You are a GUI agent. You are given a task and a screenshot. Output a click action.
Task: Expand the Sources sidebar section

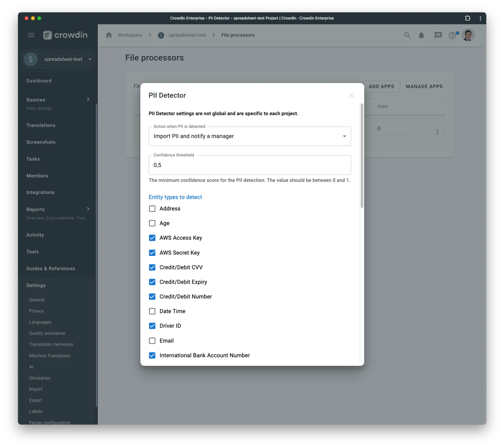click(x=88, y=99)
